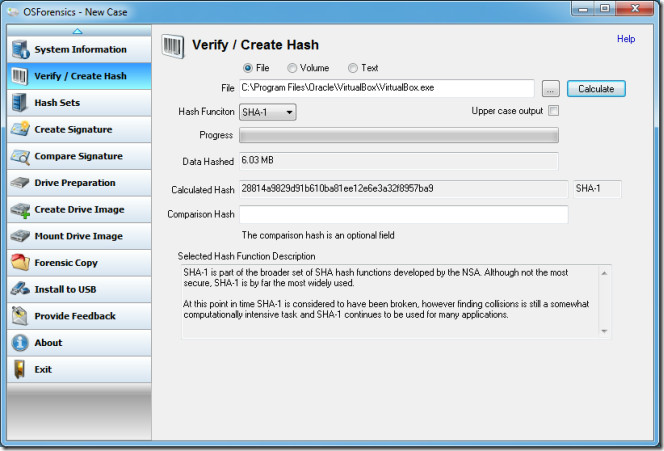
Task: Close the OSForensics window
Action: (x=634, y=8)
